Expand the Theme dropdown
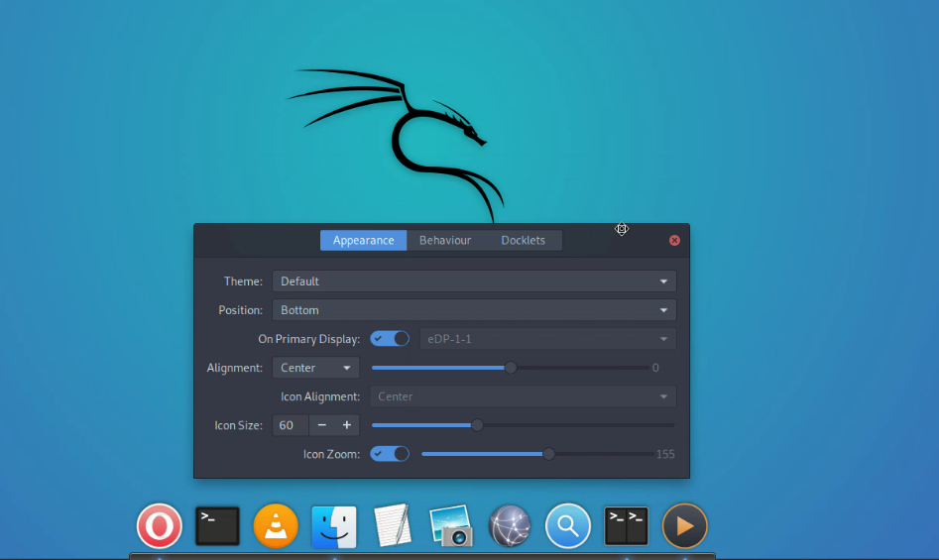The height and width of the screenshot is (560, 939). tap(474, 281)
